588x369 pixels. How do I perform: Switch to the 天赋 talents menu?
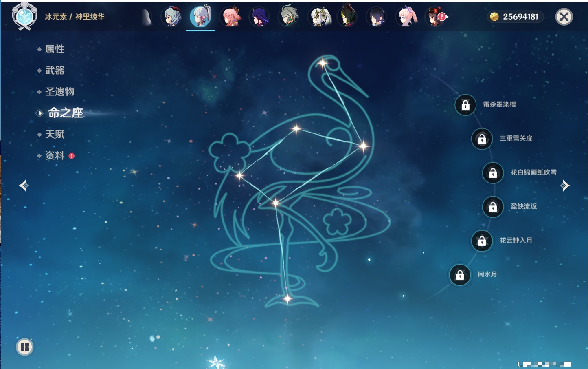tap(55, 134)
